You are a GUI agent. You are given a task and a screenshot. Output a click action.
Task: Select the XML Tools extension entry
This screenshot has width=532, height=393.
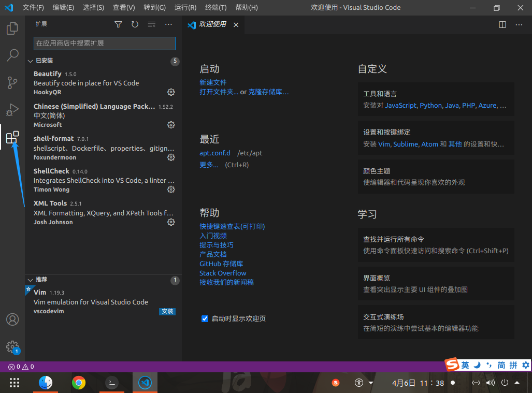103,213
